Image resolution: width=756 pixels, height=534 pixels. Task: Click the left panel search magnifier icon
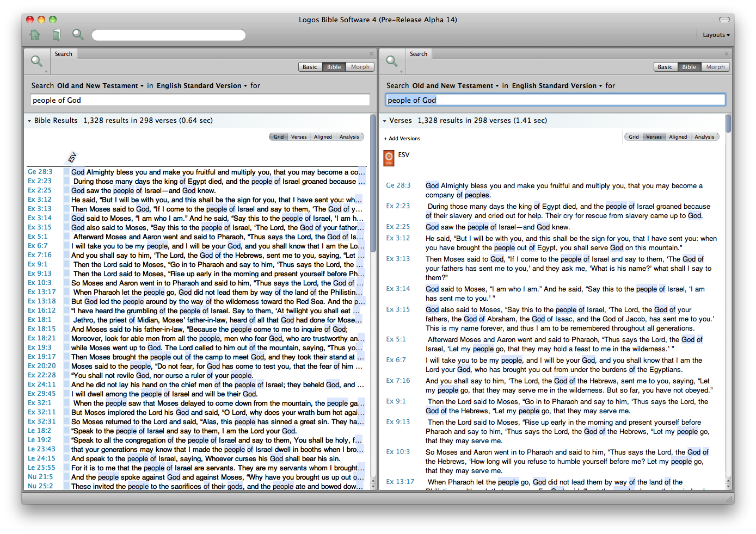[x=36, y=61]
